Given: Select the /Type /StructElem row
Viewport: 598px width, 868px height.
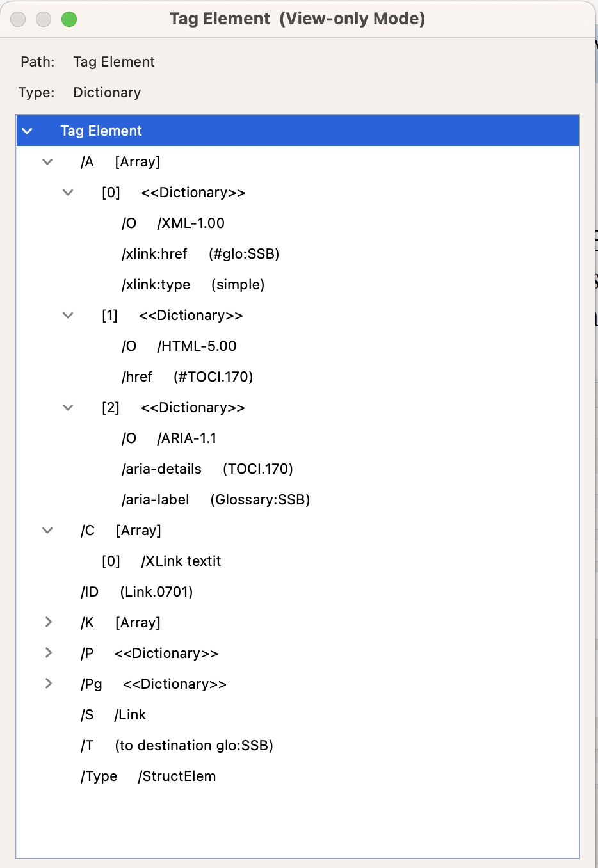Looking at the screenshot, I should [x=148, y=776].
